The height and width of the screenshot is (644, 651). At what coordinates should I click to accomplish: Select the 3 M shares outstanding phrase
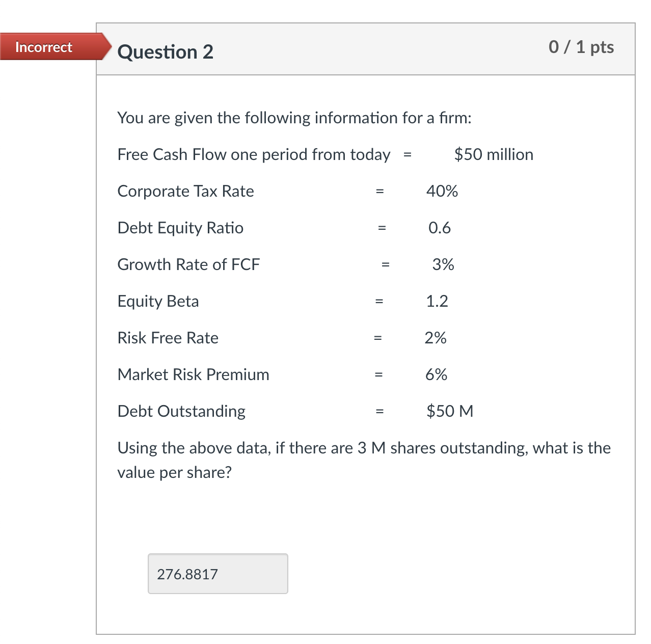pos(436,448)
